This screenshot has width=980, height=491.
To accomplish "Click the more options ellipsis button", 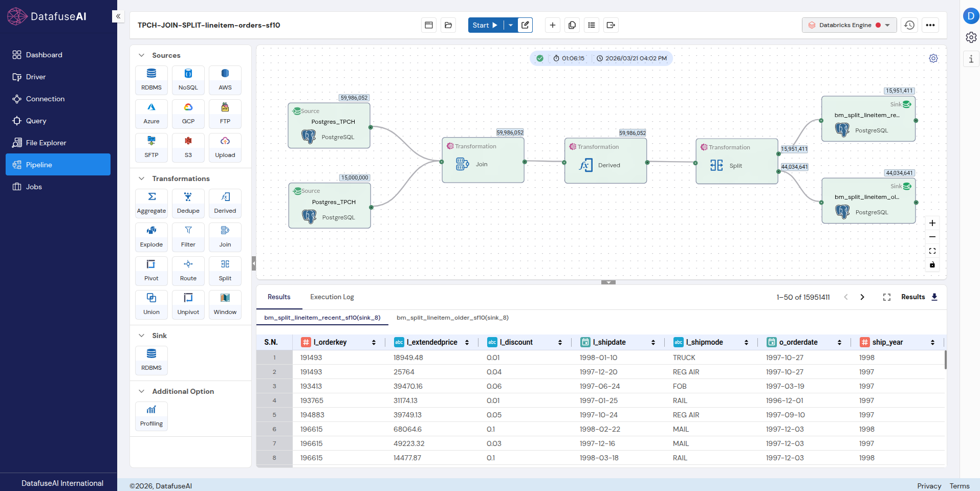I will tap(930, 25).
